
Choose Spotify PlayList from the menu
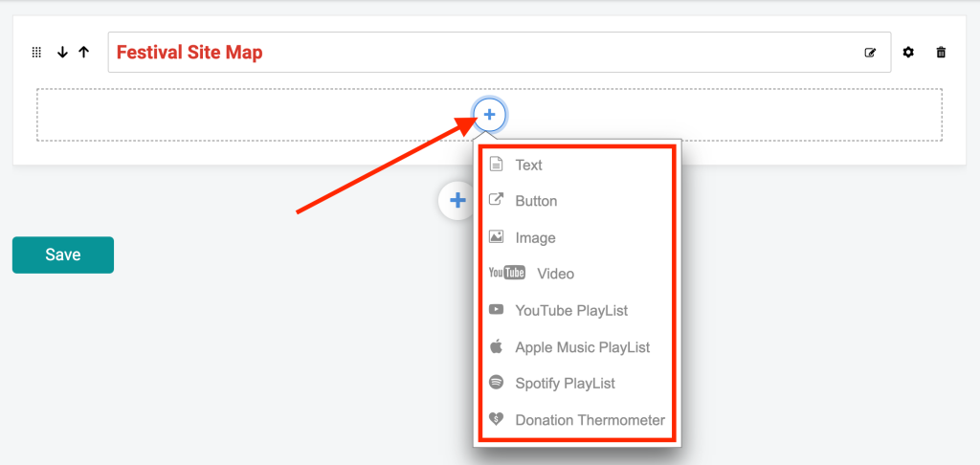(x=577, y=383)
